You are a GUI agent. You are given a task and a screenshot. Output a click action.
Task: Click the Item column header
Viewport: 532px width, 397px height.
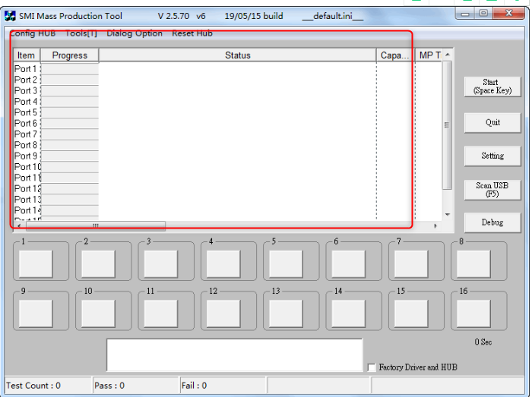pyautogui.click(x=27, y=55)
